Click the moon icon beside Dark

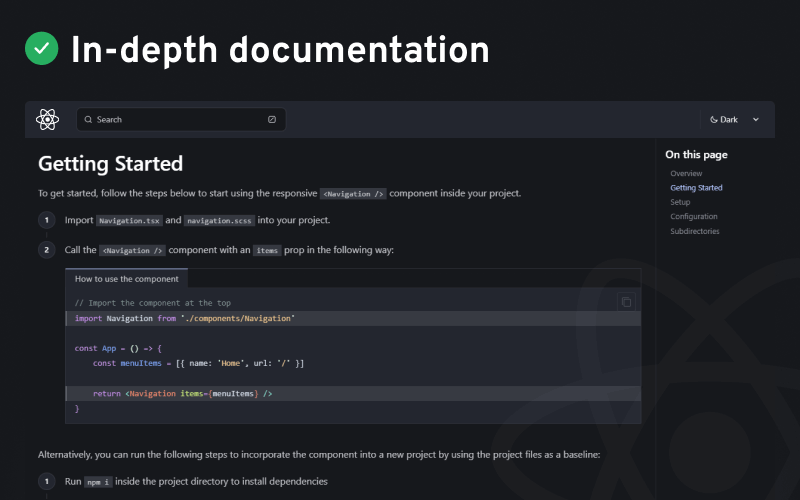714,120
